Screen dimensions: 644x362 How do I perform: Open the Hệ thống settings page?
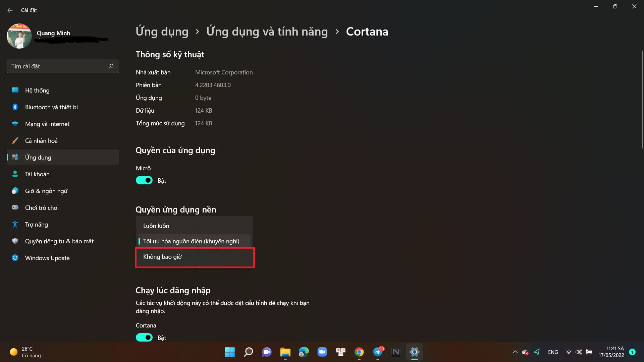point(63,90)
